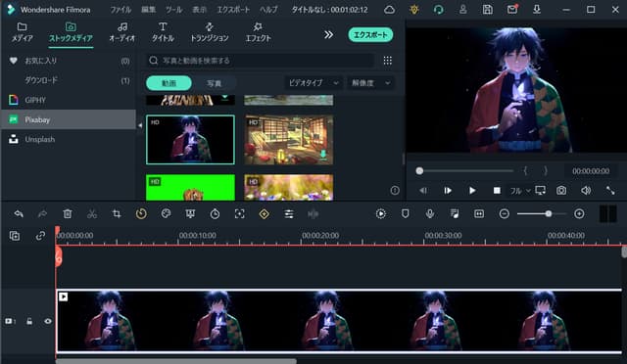This screenshot has height=364, width=627.
Task: Open ファイル menu
Action: point(121,10)
